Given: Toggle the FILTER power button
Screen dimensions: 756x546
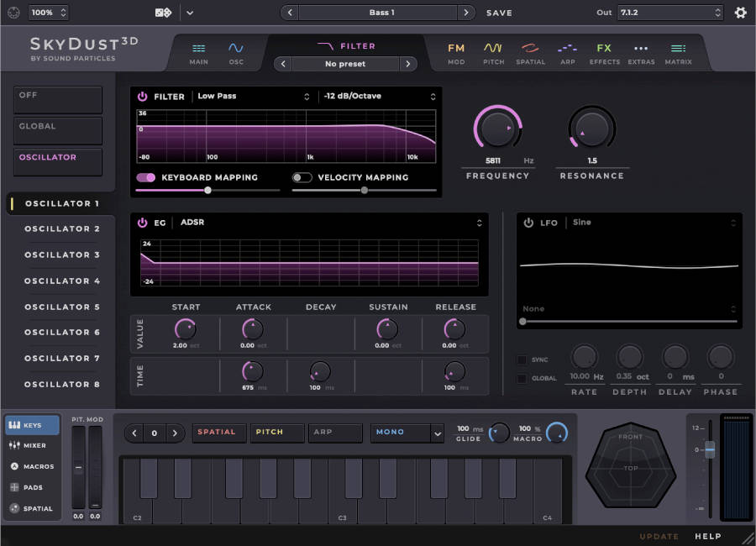Looking at the screenshot, I should [142, 96].
